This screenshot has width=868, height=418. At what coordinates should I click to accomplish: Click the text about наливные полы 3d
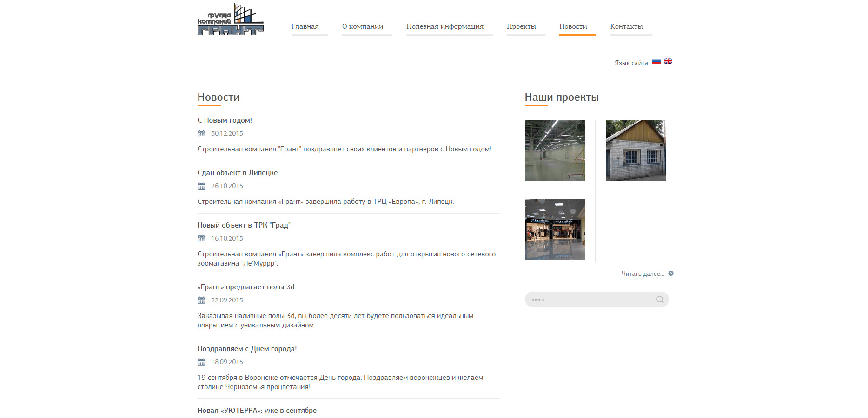click(336, 320)
